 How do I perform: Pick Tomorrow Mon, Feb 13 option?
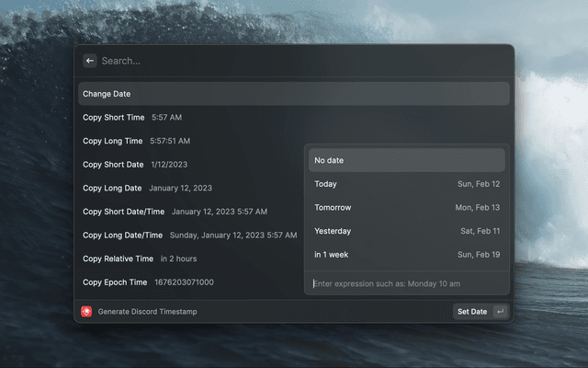406,207
